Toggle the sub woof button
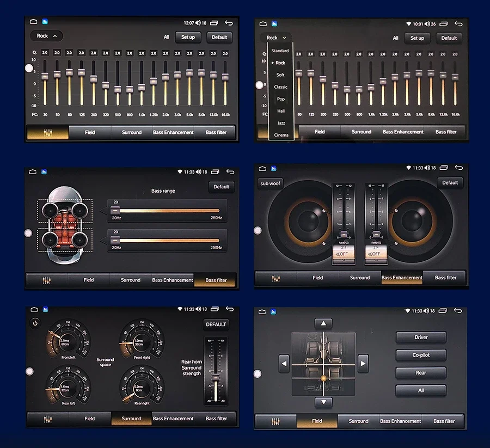The image size is (490, 448). [270, 183]
